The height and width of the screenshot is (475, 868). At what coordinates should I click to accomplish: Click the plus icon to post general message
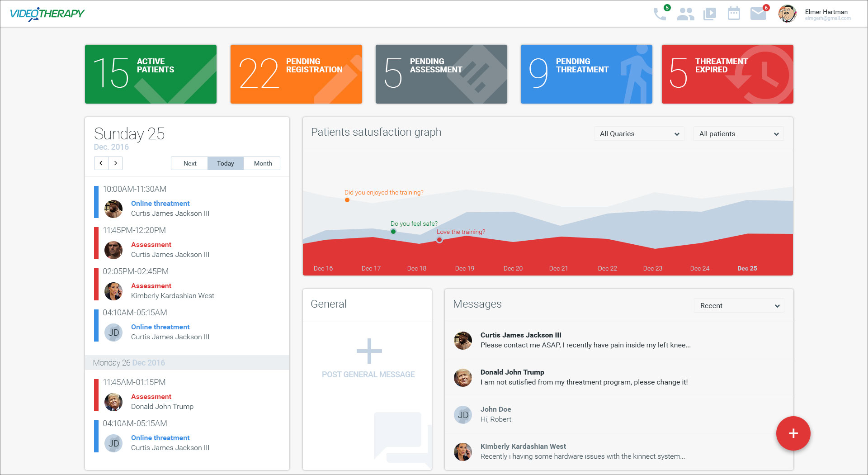(369, 351)
